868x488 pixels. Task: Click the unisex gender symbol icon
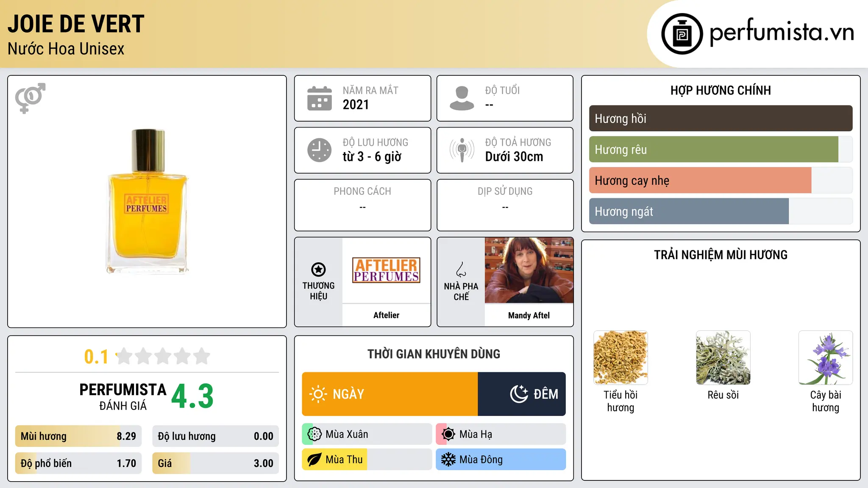click(x=30, y=98)
